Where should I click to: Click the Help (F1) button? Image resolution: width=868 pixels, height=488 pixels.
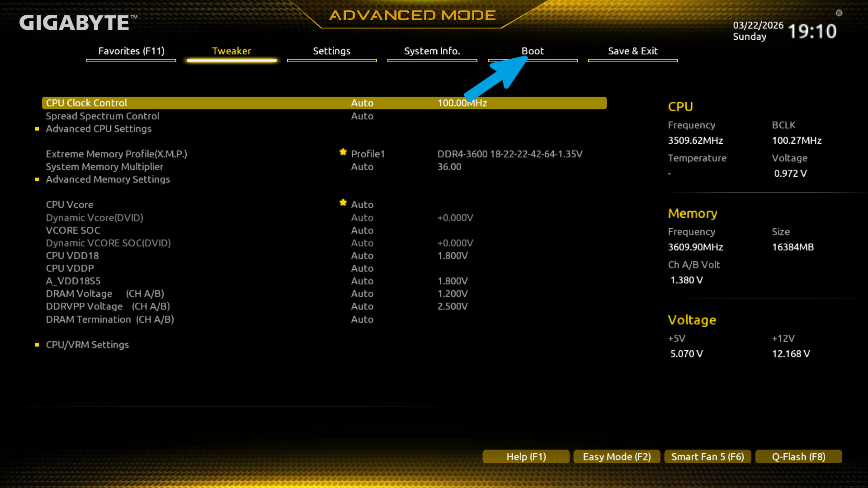526,457
